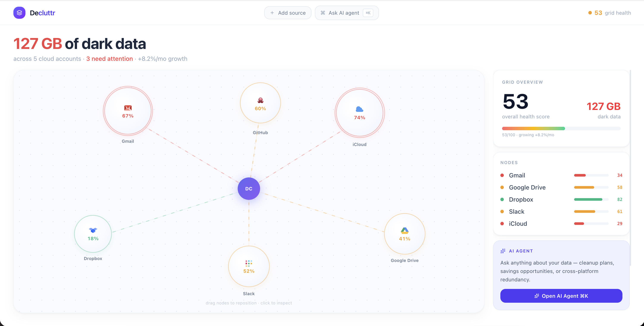Image resolution: width=644 pixels, height=326 pixels.
Task: Select the iCloud cloud node icon
Action: coord(359,109)
